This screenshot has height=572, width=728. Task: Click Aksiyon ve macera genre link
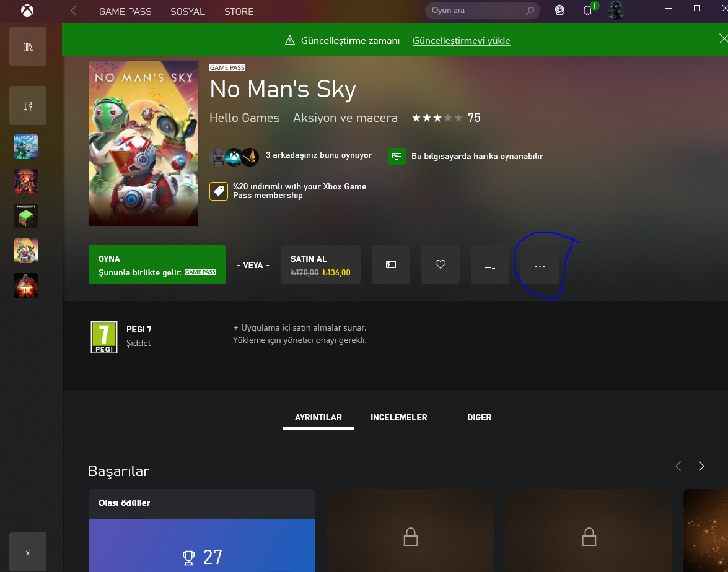point(346,118)
